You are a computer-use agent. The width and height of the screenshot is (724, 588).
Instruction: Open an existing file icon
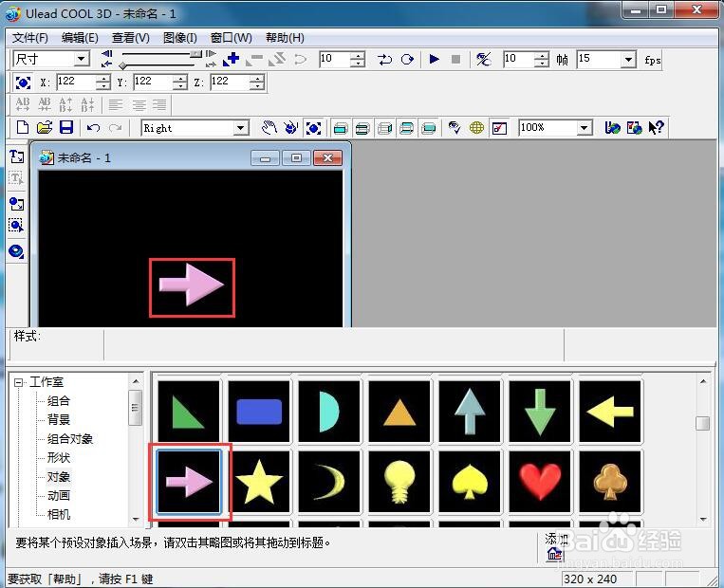coord(45,127)
